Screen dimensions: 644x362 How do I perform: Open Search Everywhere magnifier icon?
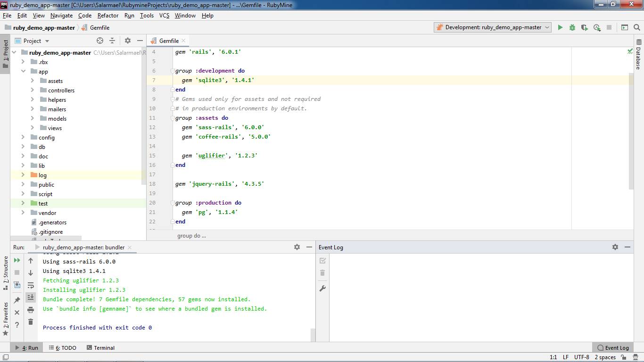pyautogui.click(x=637, y=27)
